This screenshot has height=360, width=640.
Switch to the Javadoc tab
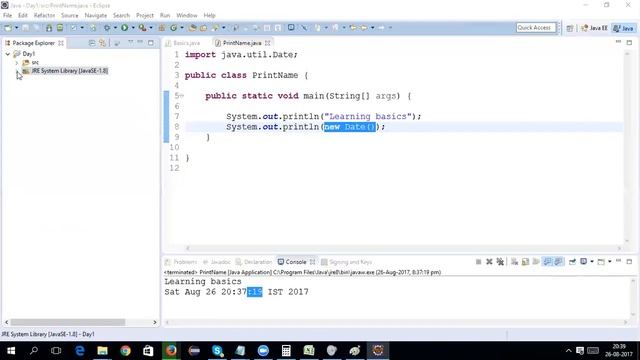[x=216, y=262]
